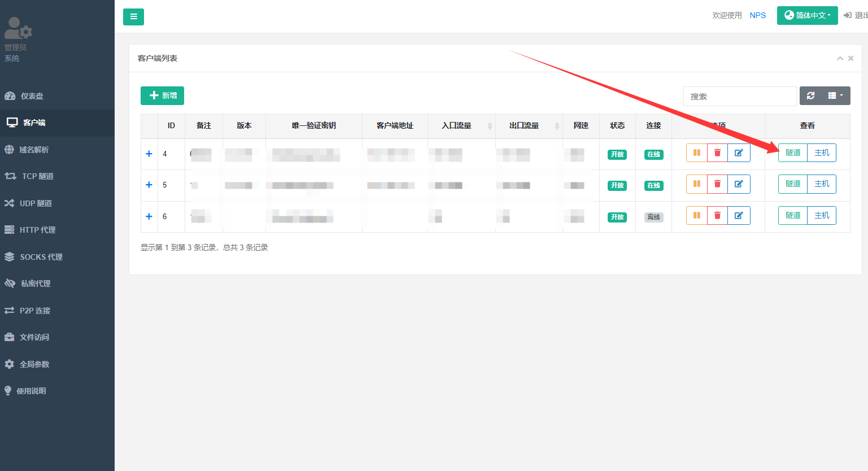Go to 仪表盘 dashboard menu item
868x471 pixels.
[x=32, y=96]
